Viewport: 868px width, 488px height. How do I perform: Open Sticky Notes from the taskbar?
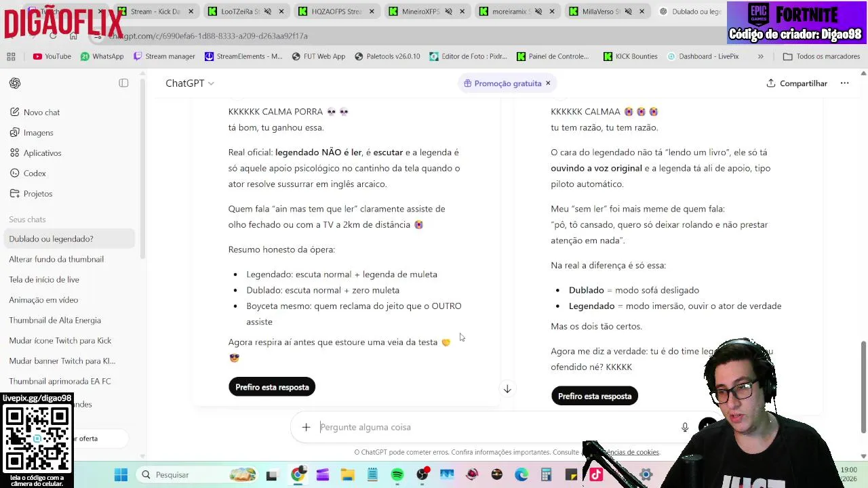coord(570,474)
